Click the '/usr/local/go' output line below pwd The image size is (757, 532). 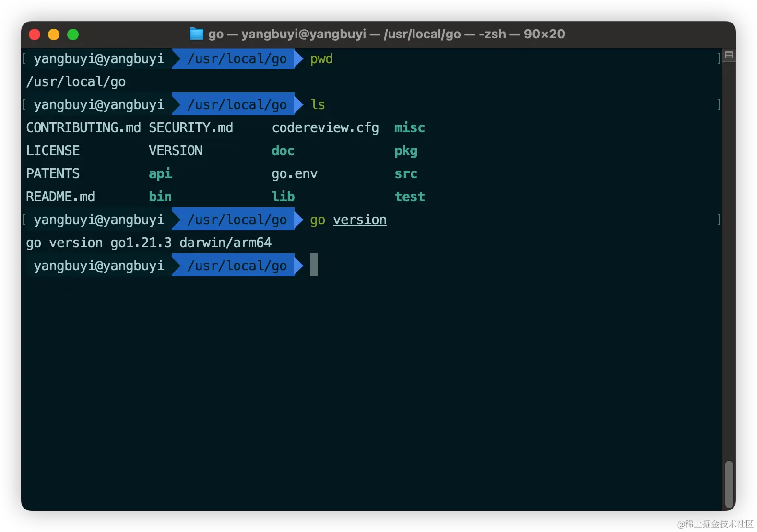(76, 82)
